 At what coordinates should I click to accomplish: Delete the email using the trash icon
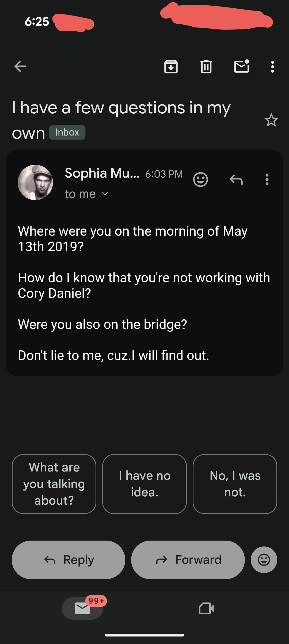click(206, 66)
